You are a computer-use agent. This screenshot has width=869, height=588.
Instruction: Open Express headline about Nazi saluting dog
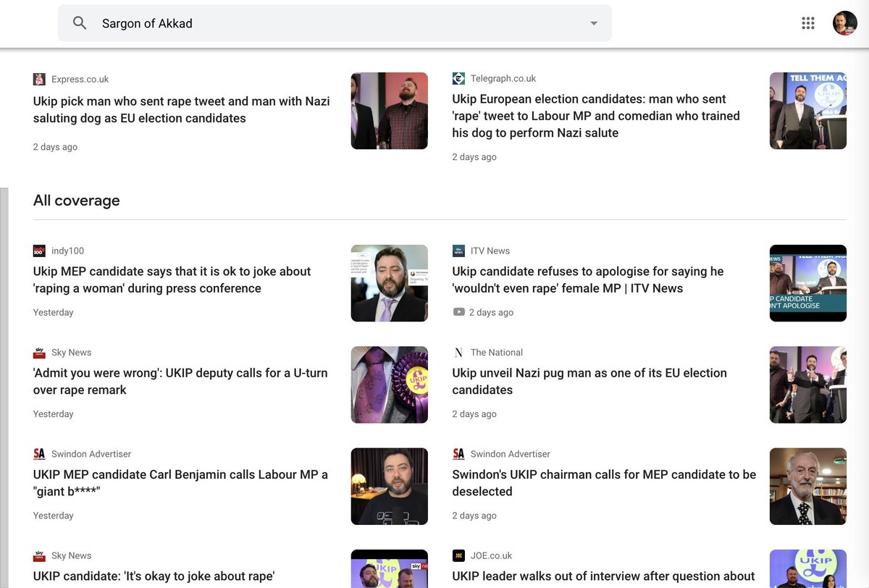coord(182,110)
